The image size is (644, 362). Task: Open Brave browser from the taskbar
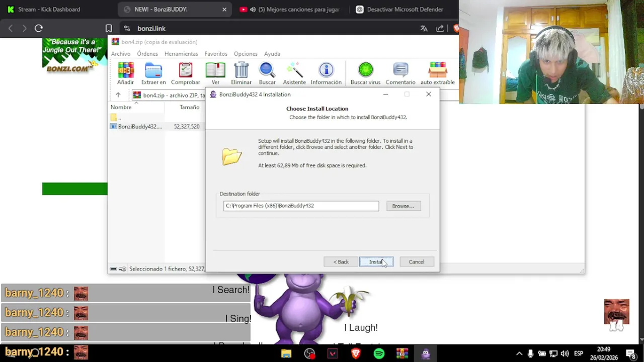click(x=356, y=354)
